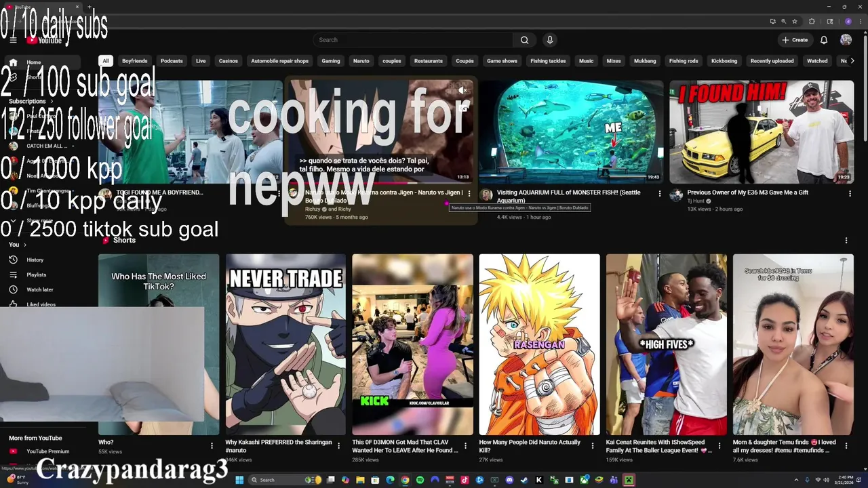Open the Naruto 'RASENGAN' short thumbnail
This screenshot has height=488, width=868.
(539, 344)
